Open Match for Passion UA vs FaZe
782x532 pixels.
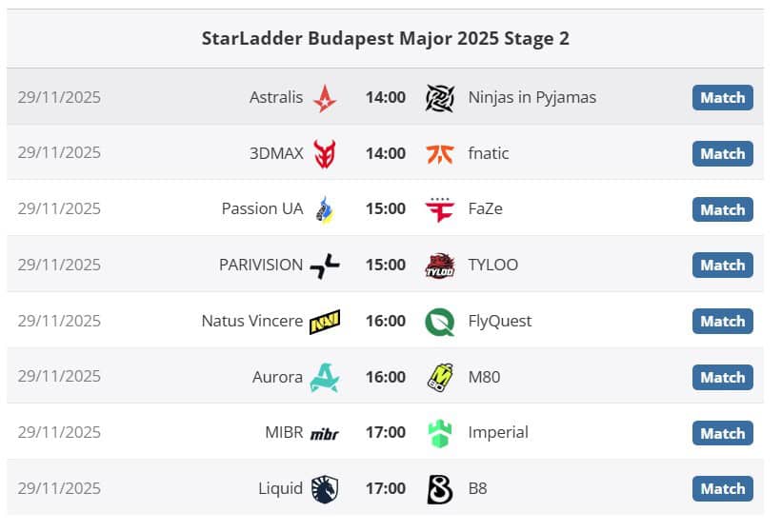722,209
